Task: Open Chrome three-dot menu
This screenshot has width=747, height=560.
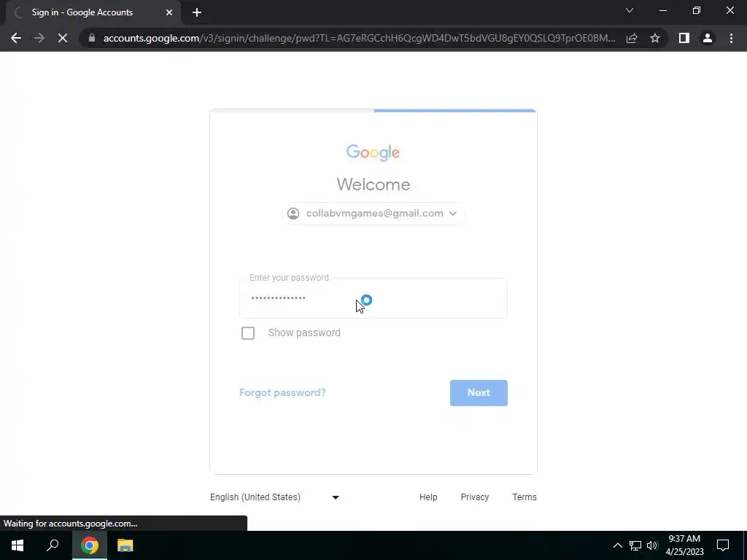Action: [731, 38]
